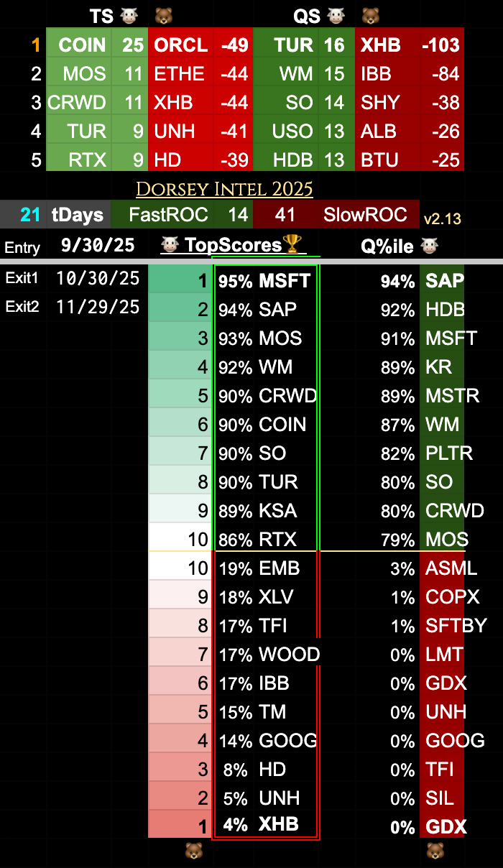Image resolution: width=503 pixels, height=868 pixels.
Task: Click the cow emoji after Q%ile heading
Action: pos(430,246)
